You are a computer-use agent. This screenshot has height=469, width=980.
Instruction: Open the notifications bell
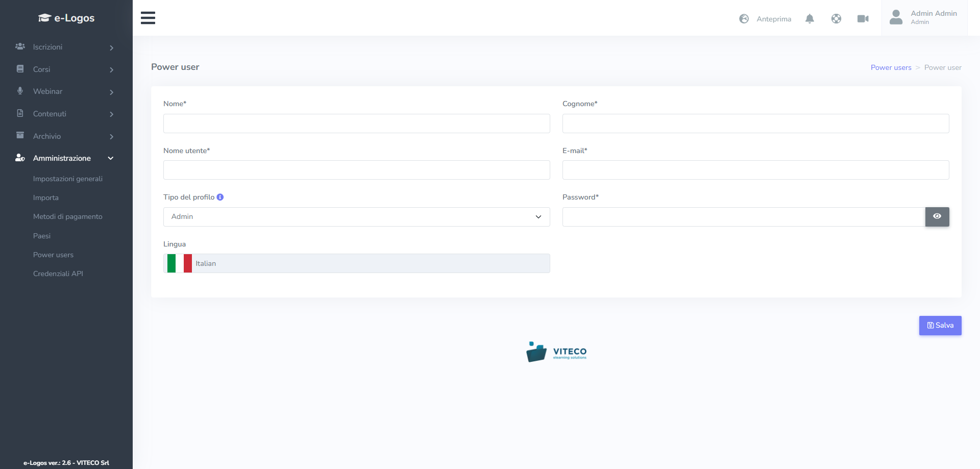click(810, 19)
